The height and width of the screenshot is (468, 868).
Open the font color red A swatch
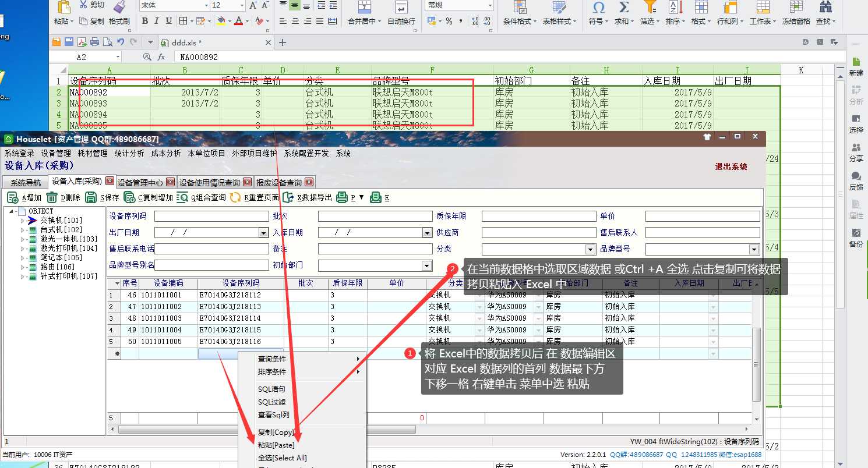pos(238,21)
